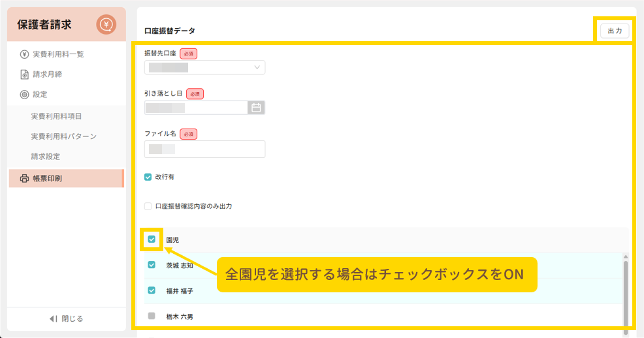Go to 請求設定 in the sidebar
Screen dimensions: 644x338
(46, 157)
